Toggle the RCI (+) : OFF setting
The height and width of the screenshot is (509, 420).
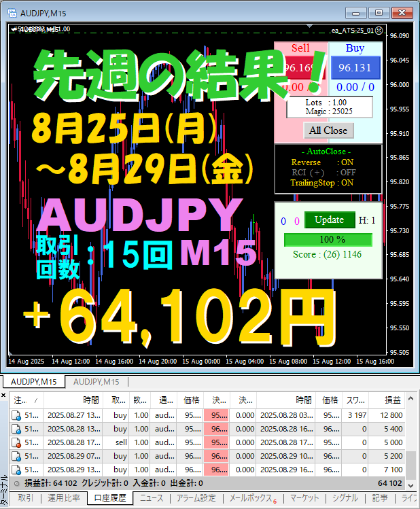[323, 173]
